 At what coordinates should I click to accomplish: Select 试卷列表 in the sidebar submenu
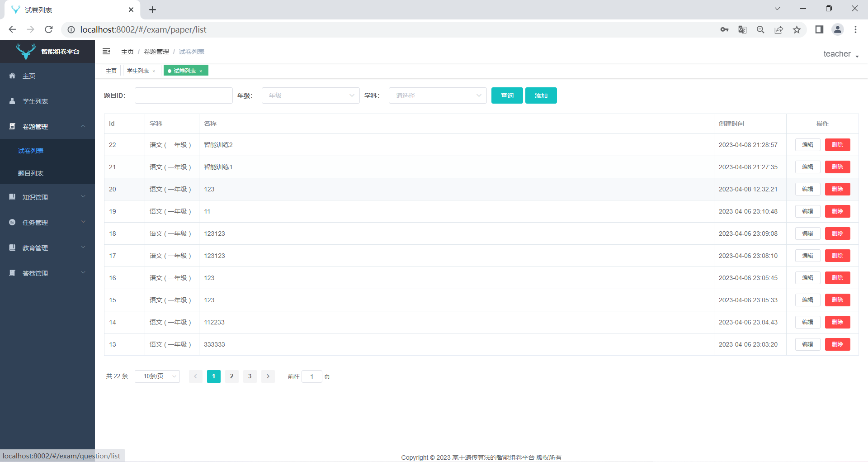pos(31,151)
